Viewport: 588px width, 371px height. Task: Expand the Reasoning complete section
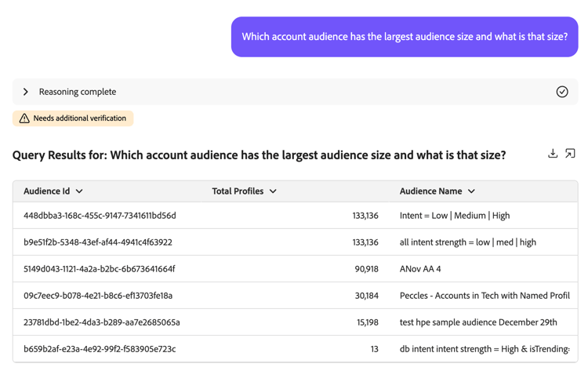(x=26, y=92)
